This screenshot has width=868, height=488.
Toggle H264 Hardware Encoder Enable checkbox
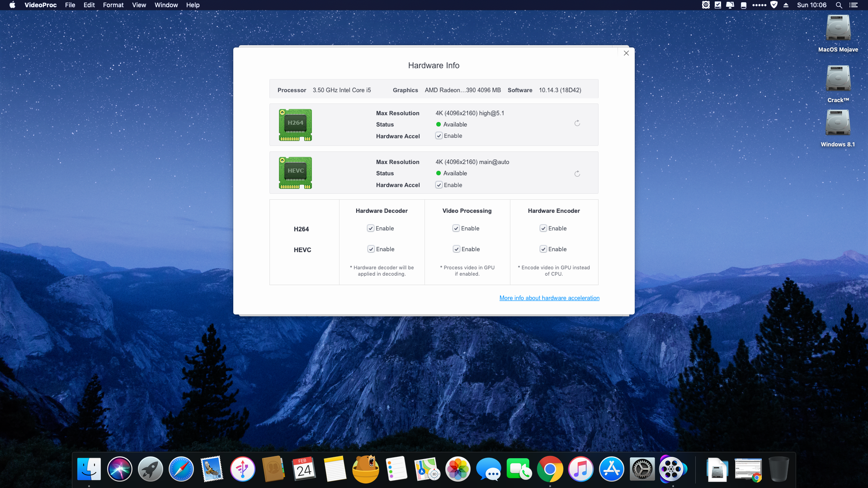pyautogui.click(x=543, y=229)
